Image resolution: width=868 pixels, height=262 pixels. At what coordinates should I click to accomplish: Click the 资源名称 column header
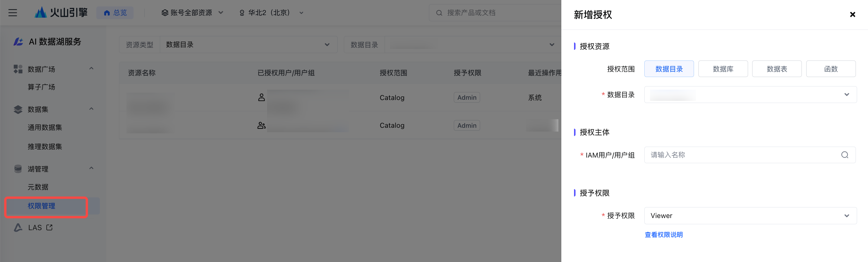(142, 73)
